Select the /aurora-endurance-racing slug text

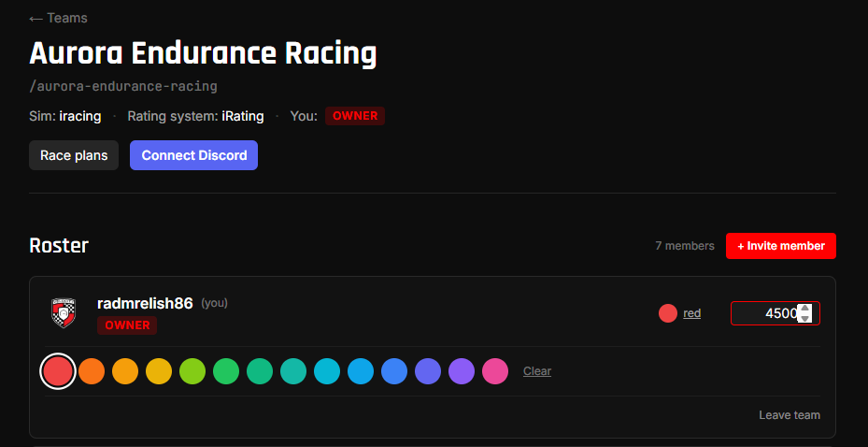[123, 86]
